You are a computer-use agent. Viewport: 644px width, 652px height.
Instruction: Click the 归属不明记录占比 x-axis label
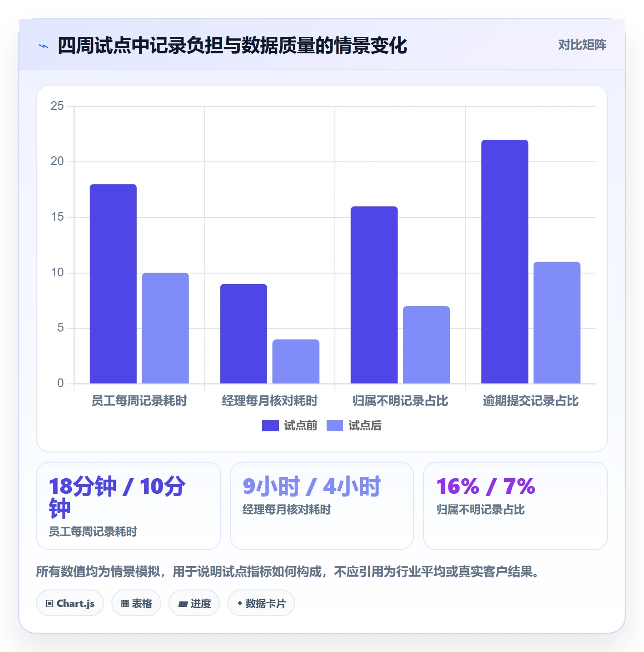(400, 401)
